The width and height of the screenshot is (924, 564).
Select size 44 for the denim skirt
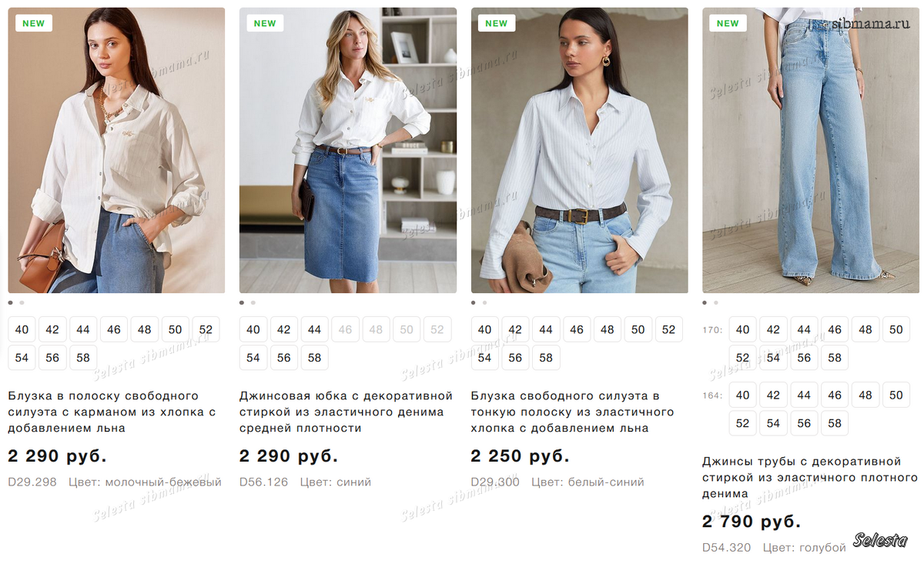pos(314,329)
